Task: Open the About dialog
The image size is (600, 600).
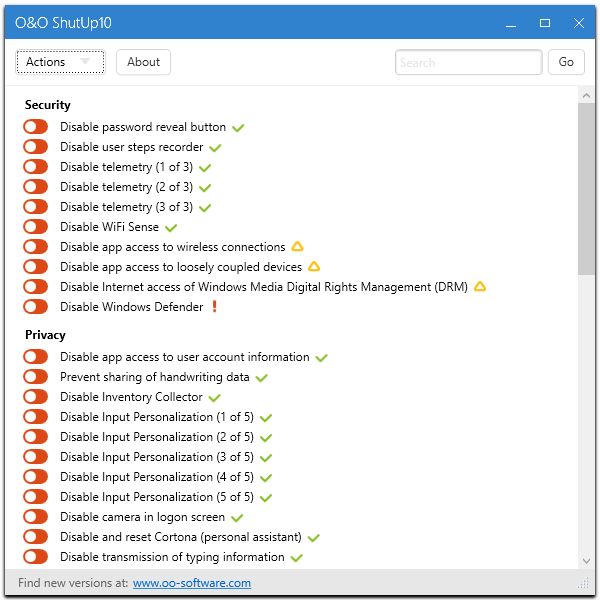Action: pos(143,62)
